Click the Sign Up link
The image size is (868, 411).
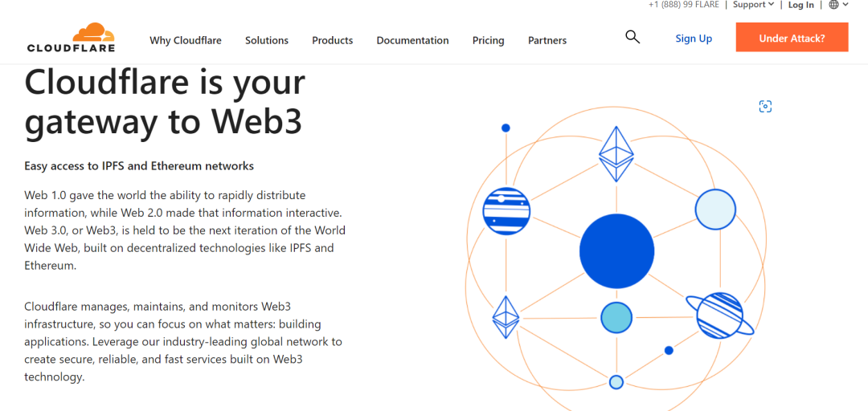pyautogui.click(x=694, y=39)
